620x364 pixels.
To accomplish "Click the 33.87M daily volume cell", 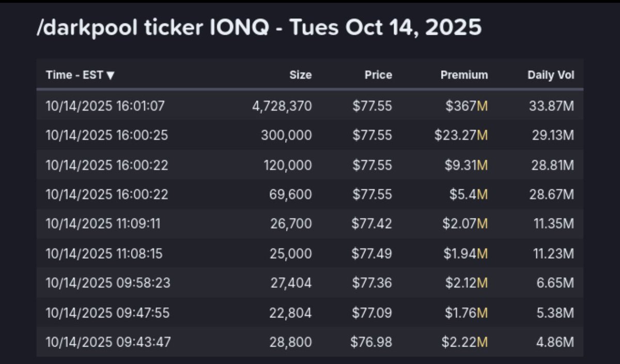I will click(551, 106).
